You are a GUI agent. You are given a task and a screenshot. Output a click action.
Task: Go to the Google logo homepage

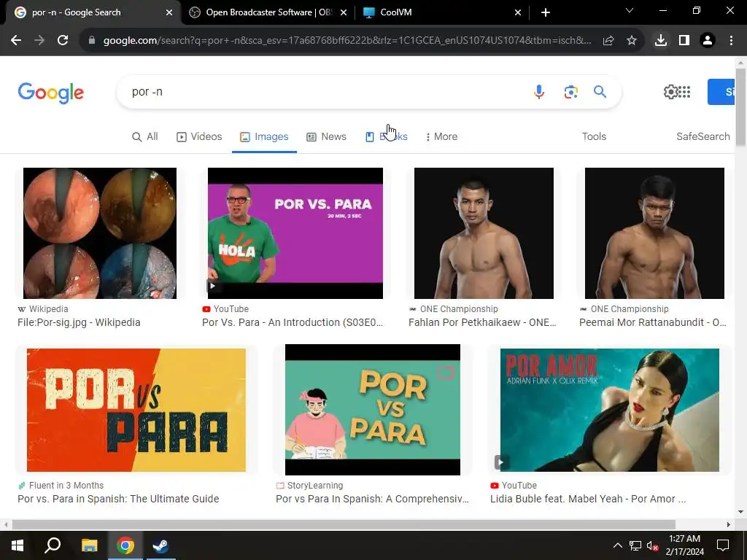pyautogui.click(x=51, y=93)
